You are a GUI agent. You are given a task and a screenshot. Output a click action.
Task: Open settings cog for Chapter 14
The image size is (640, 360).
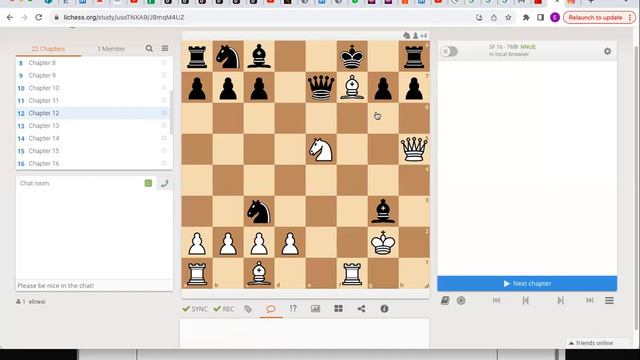coord(164,138)
